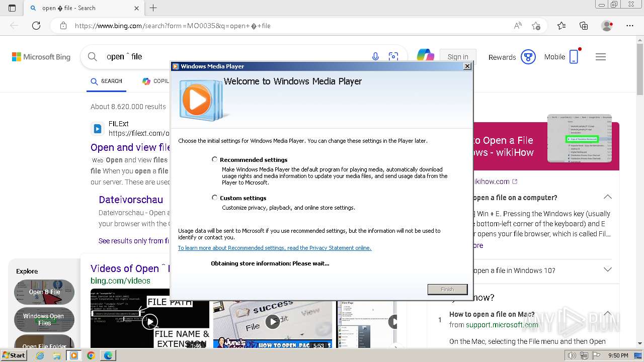Collapse "open a file on a computer?" answer

coord(608,197)
